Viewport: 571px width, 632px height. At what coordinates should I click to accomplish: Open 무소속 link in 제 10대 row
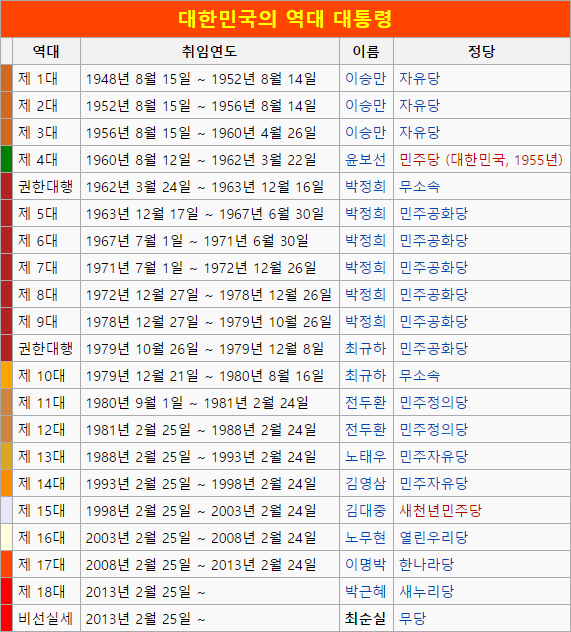[x=419, y=375]
